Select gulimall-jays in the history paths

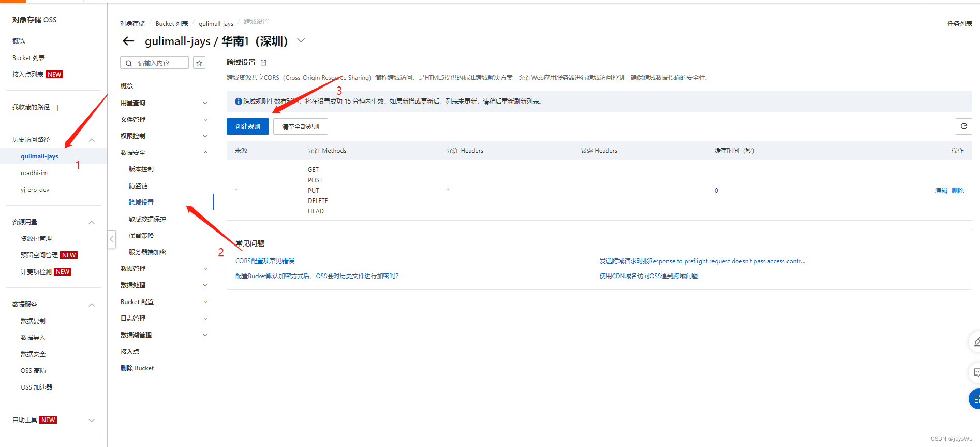(39, 156)
